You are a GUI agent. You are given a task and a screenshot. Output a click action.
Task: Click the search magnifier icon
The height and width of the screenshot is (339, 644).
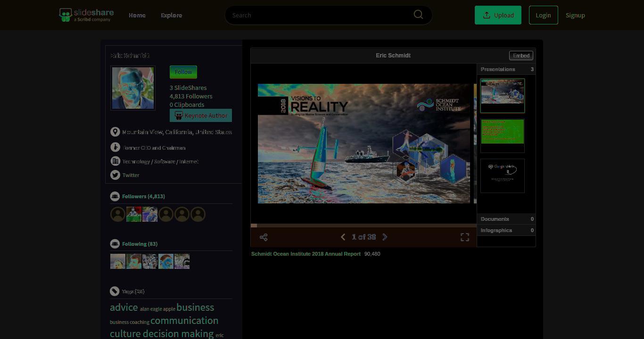(x=418, y=15)
